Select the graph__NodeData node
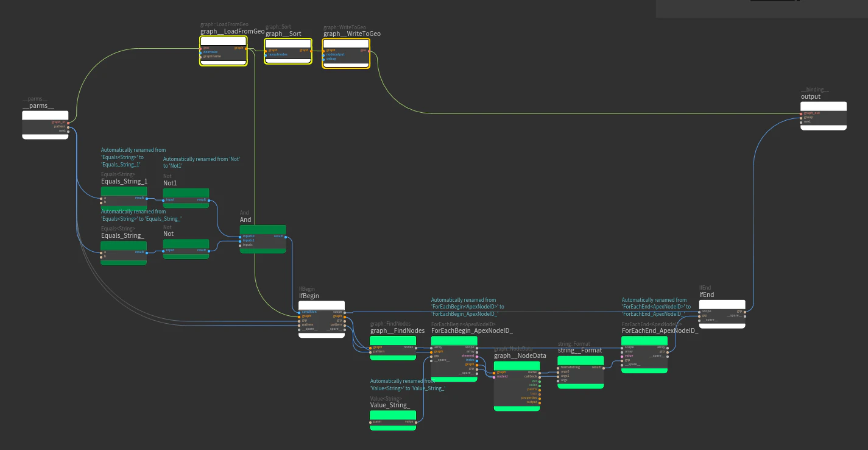The width and height of the screenshot is (868, 450). 517,385
